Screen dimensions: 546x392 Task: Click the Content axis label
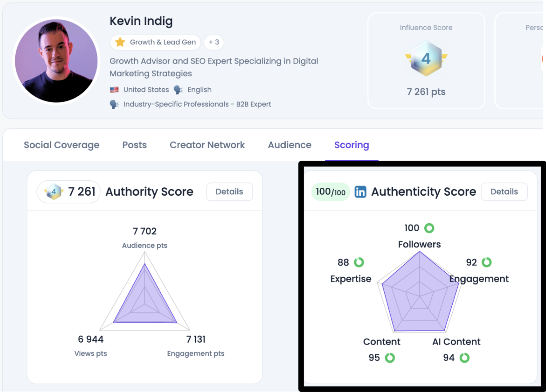(x=382, y=342)
